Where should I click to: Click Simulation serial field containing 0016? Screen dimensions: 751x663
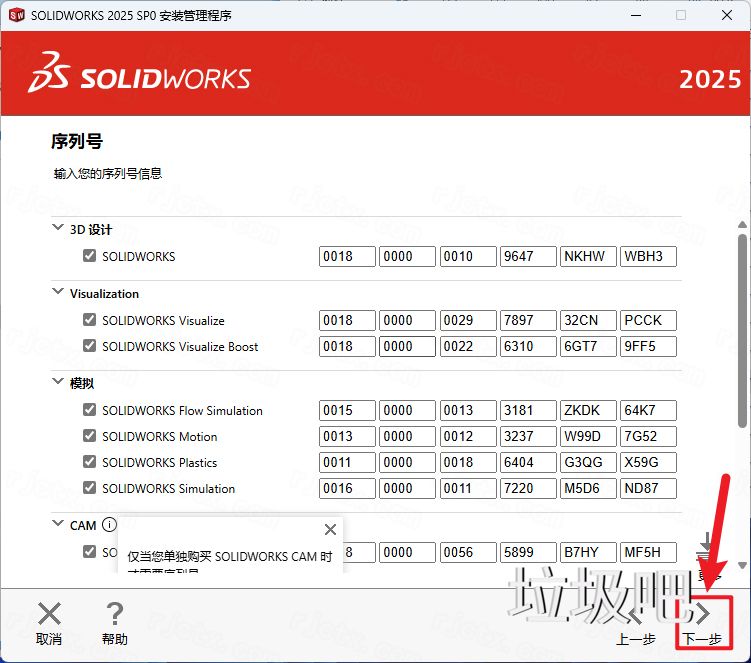coord(347,489)
